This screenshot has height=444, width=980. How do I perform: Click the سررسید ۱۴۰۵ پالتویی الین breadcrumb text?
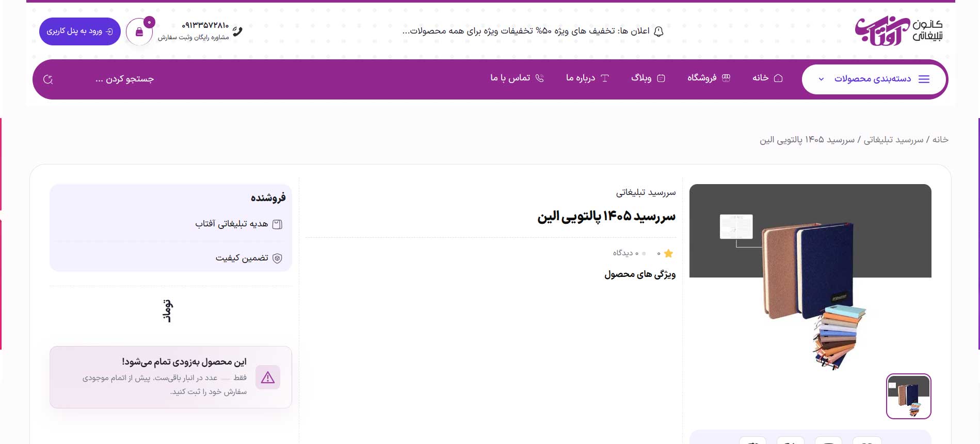(x=807, y=140)
